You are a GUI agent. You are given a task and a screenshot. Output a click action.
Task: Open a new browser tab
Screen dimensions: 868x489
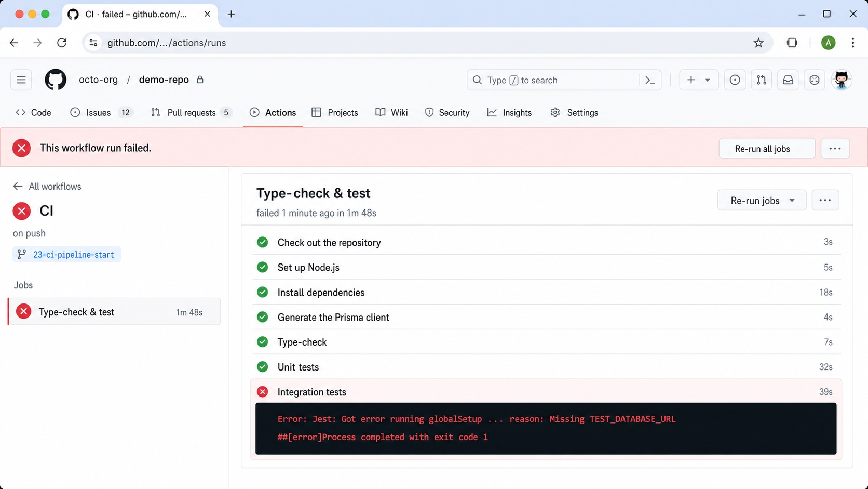231,14
